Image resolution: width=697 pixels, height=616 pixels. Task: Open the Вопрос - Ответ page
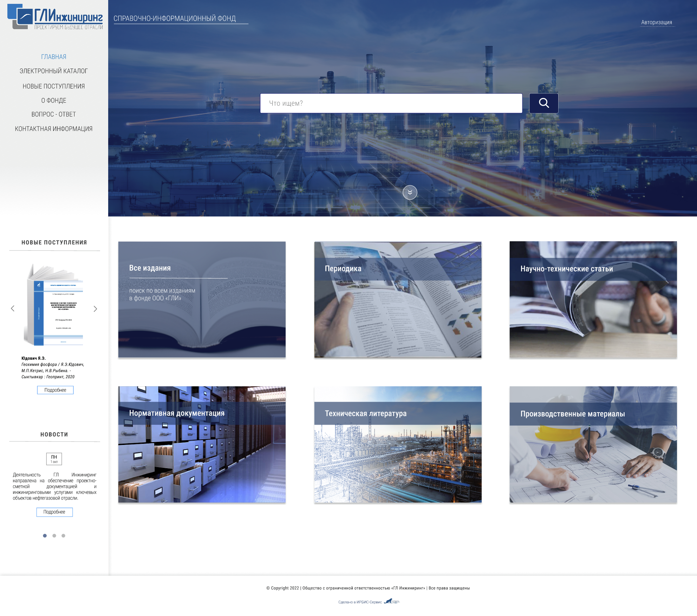(53, 114)
